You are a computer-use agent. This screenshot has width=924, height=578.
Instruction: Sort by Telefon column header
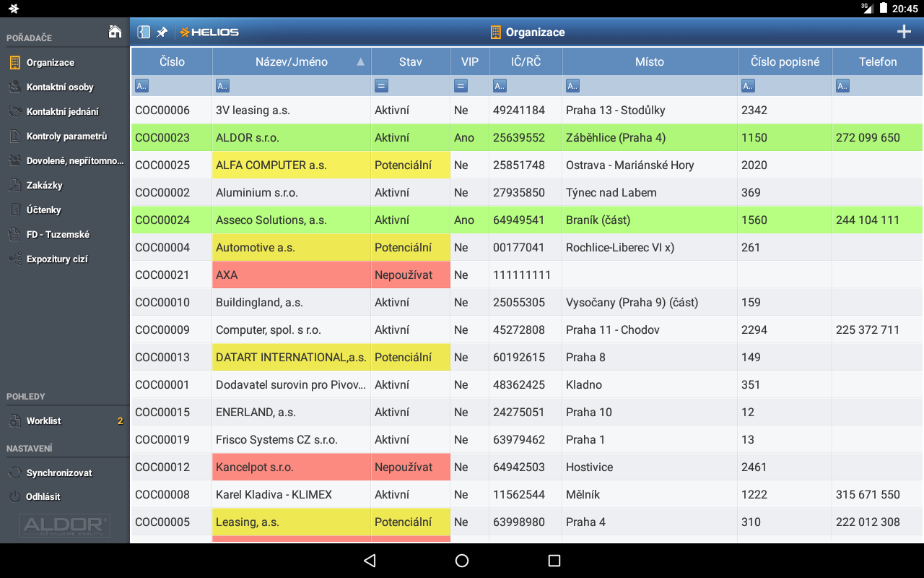(x=878, y=62)
